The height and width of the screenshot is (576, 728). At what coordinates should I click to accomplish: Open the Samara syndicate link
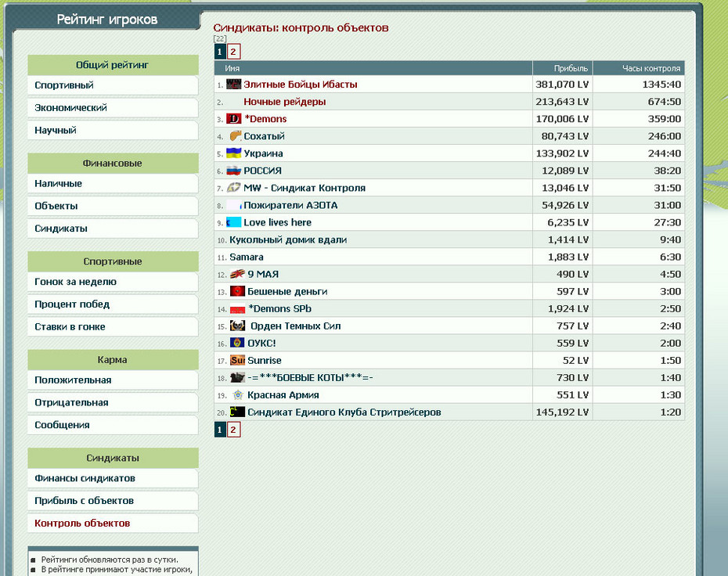pyautogui.click(x=247, y=257)
